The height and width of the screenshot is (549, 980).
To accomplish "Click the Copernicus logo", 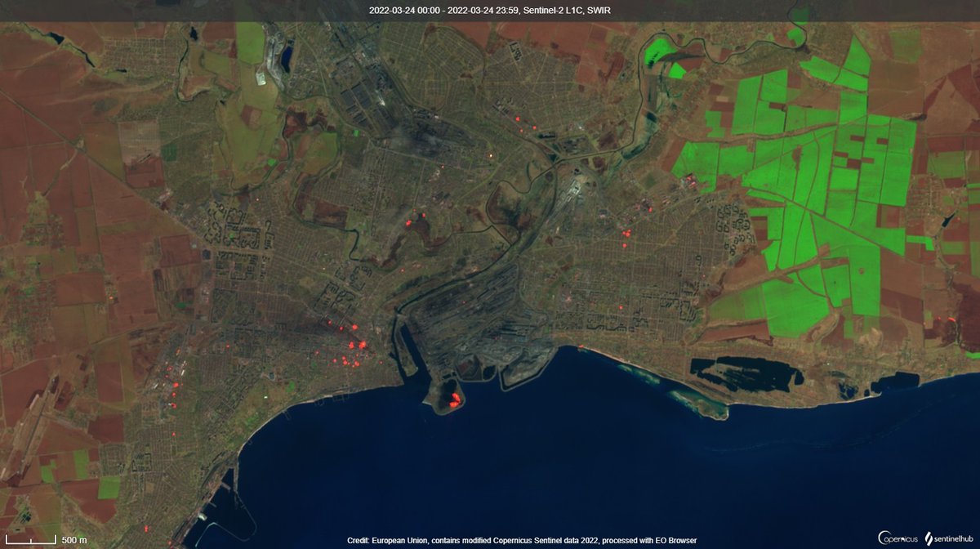I will 898,538.
